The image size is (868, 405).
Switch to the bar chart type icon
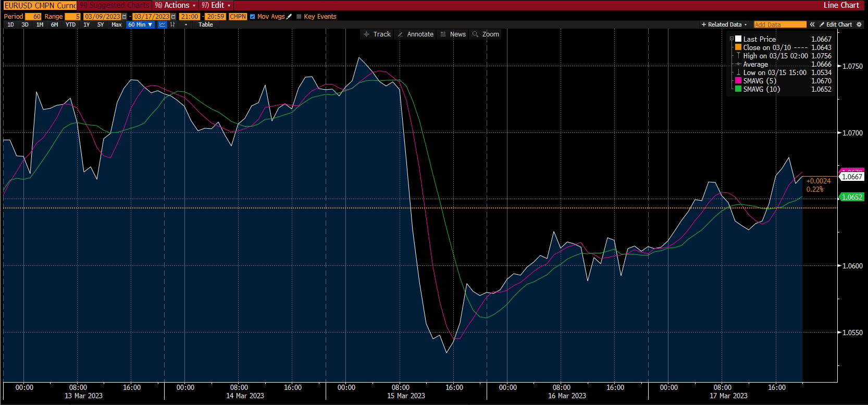coord(172,24)
